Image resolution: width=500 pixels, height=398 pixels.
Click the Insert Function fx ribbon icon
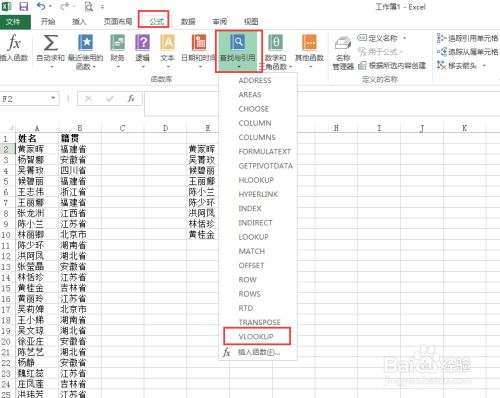pyautogui.click(x=14, y=43)
